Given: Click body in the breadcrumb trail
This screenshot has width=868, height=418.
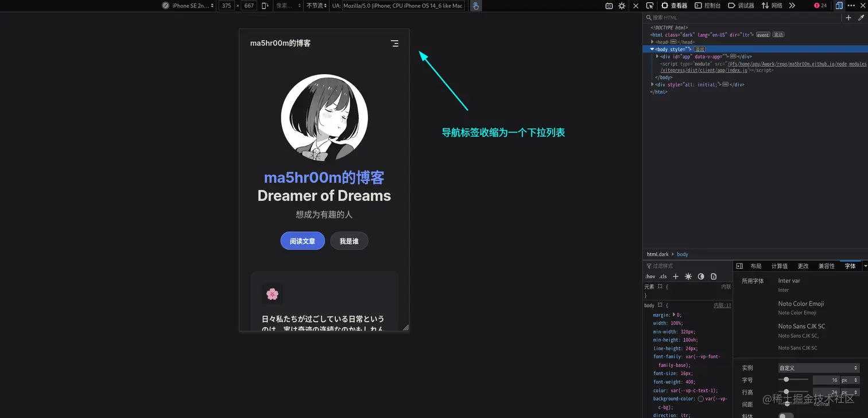Looking at the screenshot, I should (683, 254).
